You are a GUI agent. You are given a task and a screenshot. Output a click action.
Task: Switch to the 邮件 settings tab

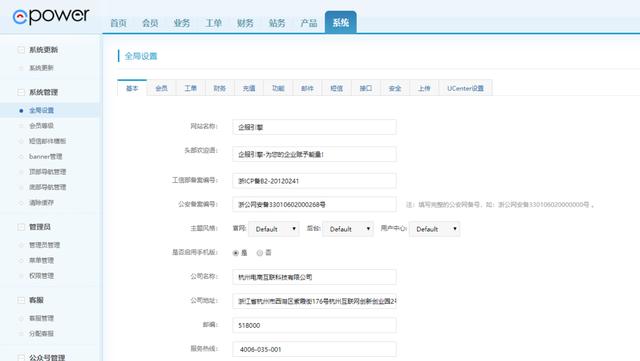(x=307, y=88)
